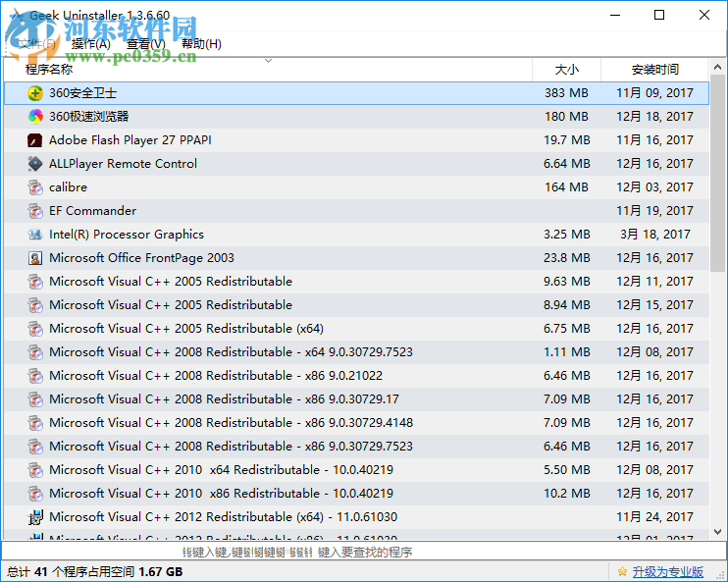
Task: Click the 180 MB size cell
Action: [x=566, y=117]
